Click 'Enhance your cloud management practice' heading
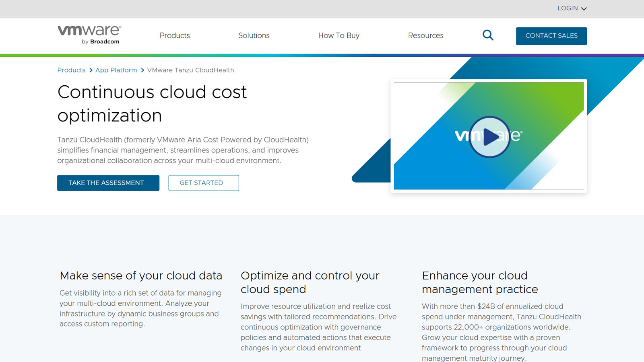 pyautogui.click(x=480, y=282)
